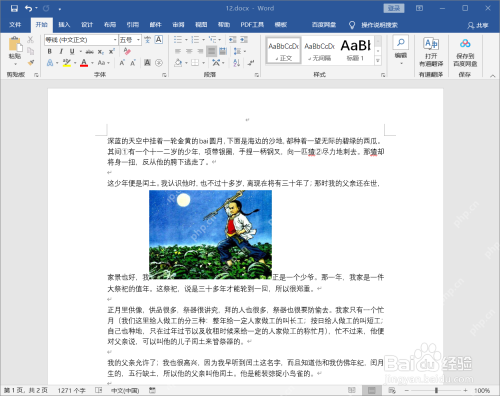This screenshot has height=396, width=500.
Task: Click the phonetic guide icon
Action: click(147, 40)
